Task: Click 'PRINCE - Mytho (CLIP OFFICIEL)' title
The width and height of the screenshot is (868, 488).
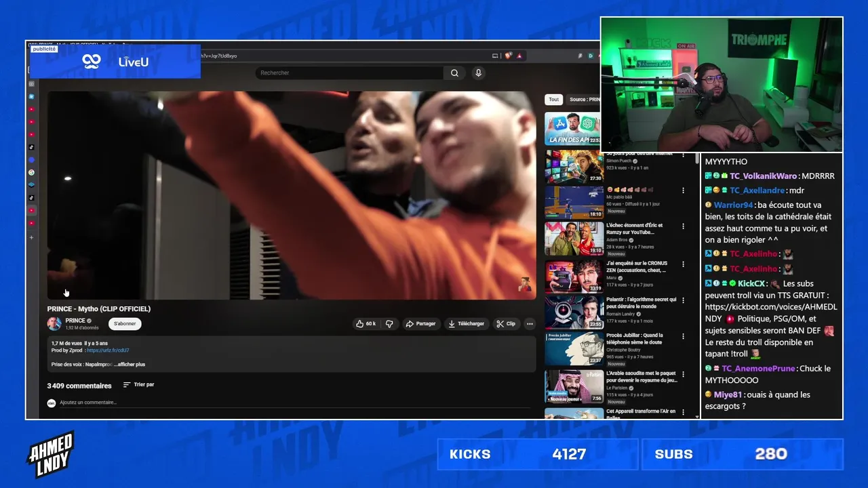Action: pyautogui.click(x=99, y=309)
